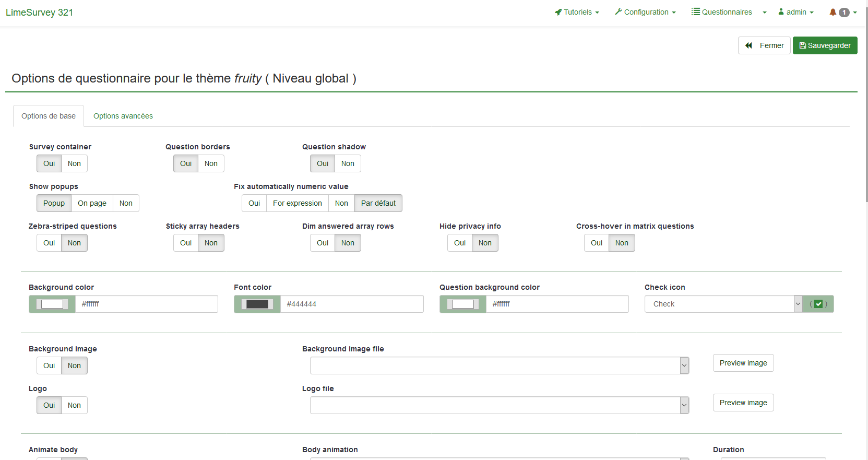
Task: Click the Sauvegarder floppy disk icon
Action: tap(802, 45)
